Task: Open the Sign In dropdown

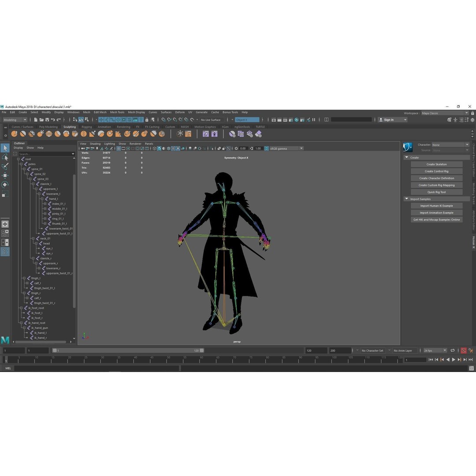Action: [392, 119]
